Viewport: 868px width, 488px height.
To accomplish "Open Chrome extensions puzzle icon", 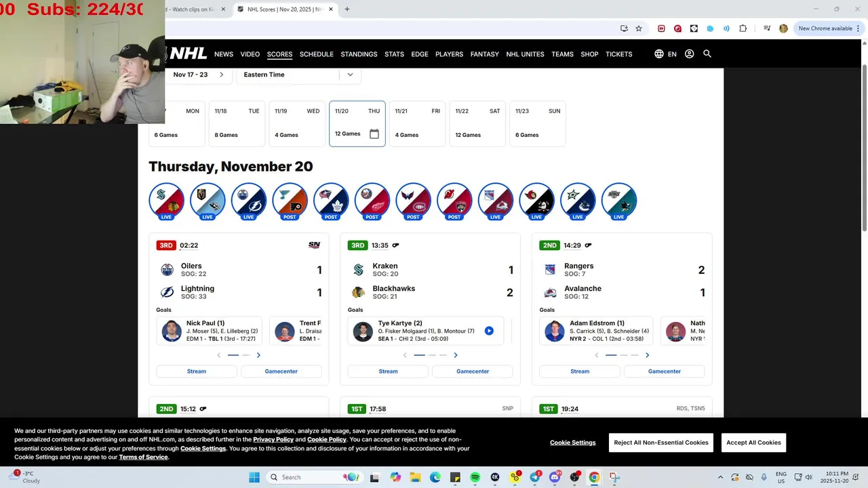I will (743, 28).
